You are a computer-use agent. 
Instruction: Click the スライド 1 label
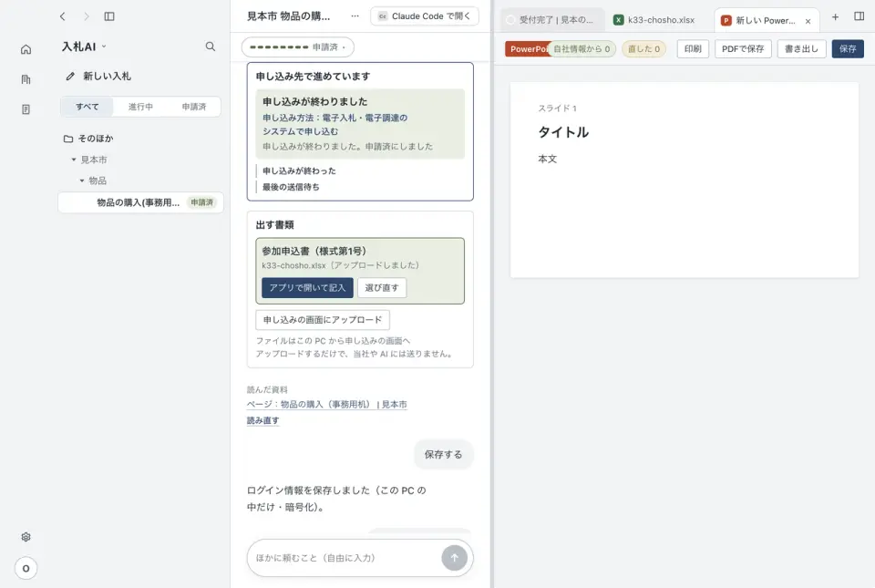pyautogui.click(x=557, y=108)
